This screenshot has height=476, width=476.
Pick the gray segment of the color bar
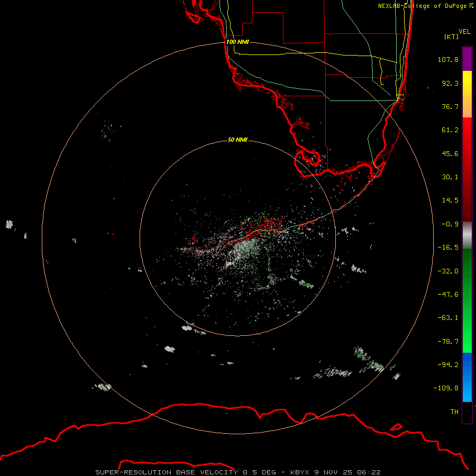pyautogui.click(x=467, y=235)
